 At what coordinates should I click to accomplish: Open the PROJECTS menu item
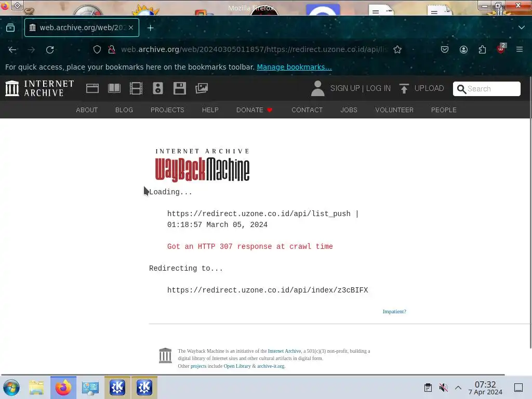click(x=167, y=110)
